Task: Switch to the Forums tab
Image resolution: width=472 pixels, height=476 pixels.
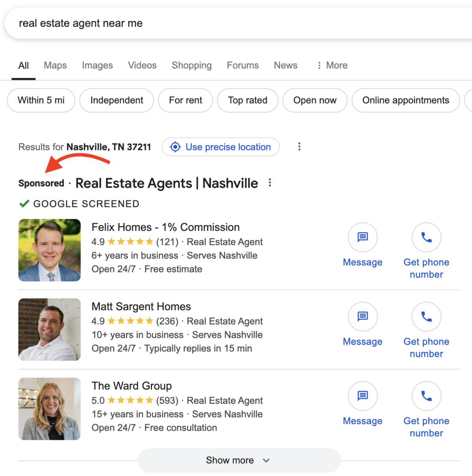Action: (243, 65)
